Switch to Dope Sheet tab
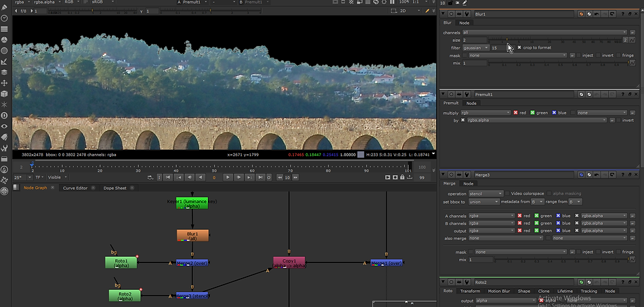The height and width of the screenshot is (307, 644). (x=114, y=188)
